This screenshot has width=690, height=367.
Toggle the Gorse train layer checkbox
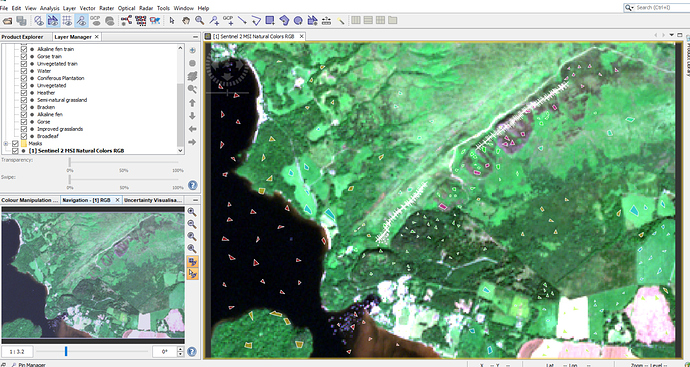24,56
